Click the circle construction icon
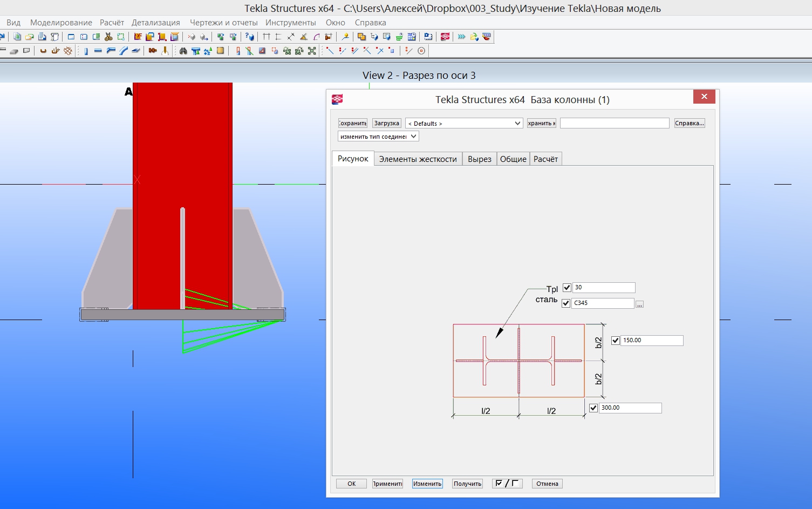The height and width of the screenshot is (509, 812). (421, 51)
